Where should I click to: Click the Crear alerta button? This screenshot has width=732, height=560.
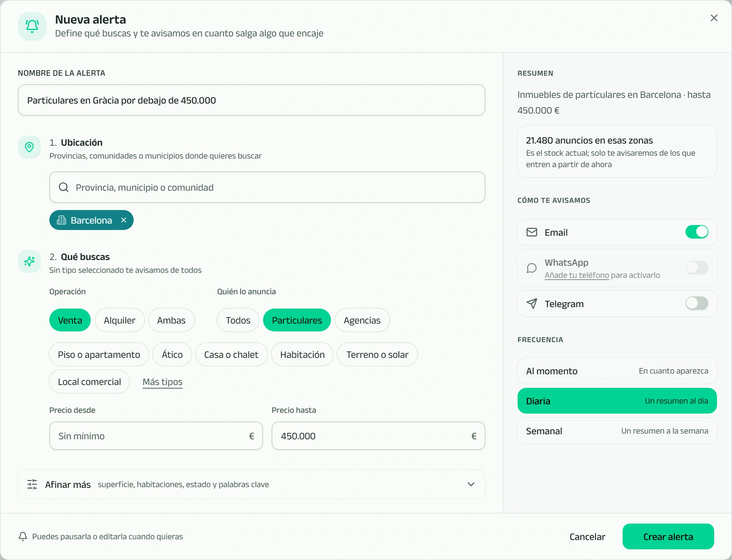click(668, 536)
